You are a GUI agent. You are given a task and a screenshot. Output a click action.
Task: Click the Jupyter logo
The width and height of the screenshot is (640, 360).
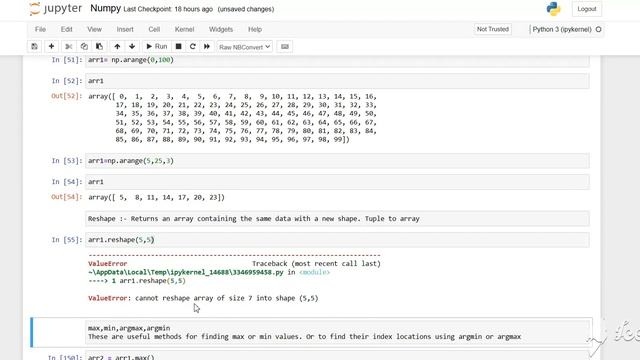tap(56, 9)
